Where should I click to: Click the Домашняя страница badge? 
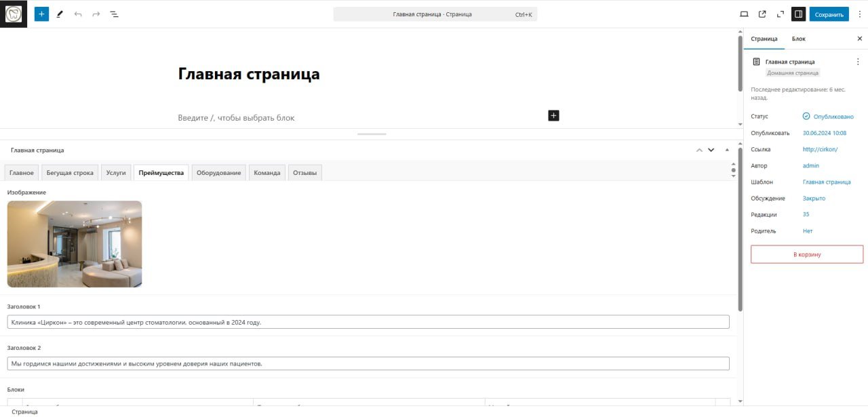tap(793, 73)
